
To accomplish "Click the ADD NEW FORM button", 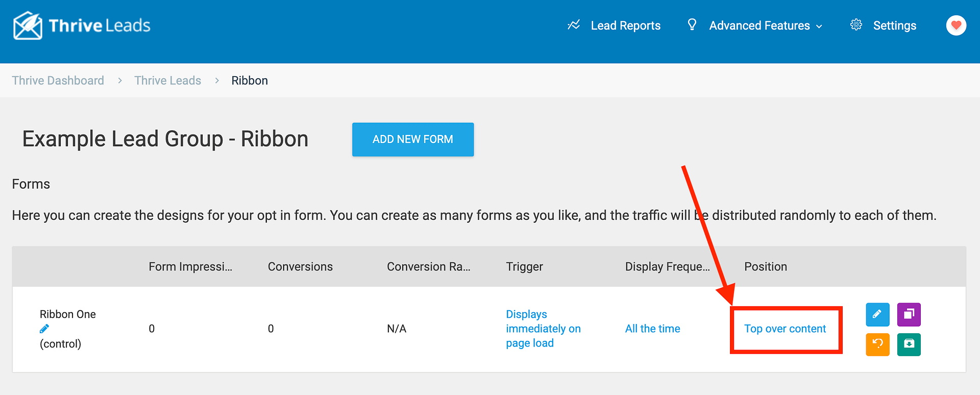I will (413, 139).
